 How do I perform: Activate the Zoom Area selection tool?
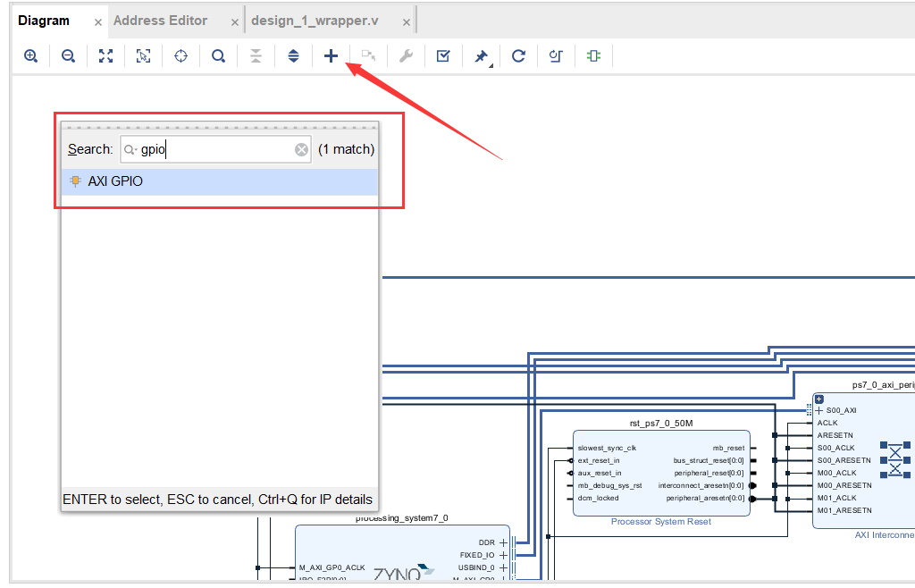(143, 56)
